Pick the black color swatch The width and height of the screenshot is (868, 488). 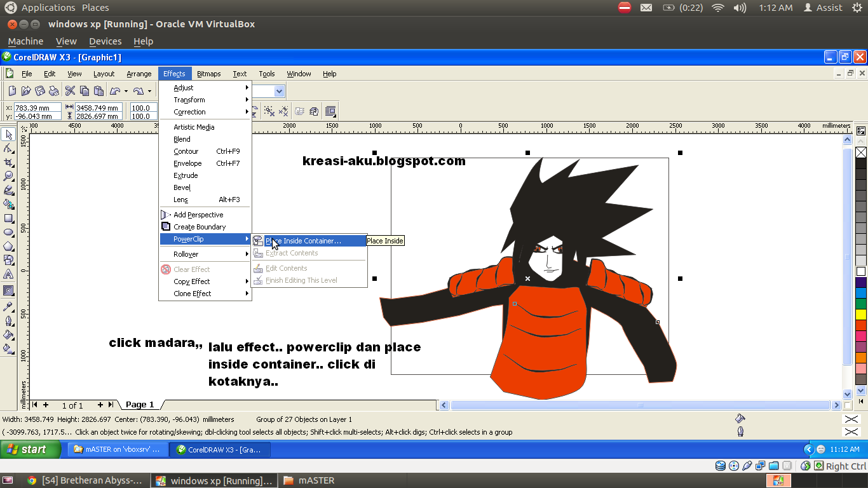click(x=861, y=163)
